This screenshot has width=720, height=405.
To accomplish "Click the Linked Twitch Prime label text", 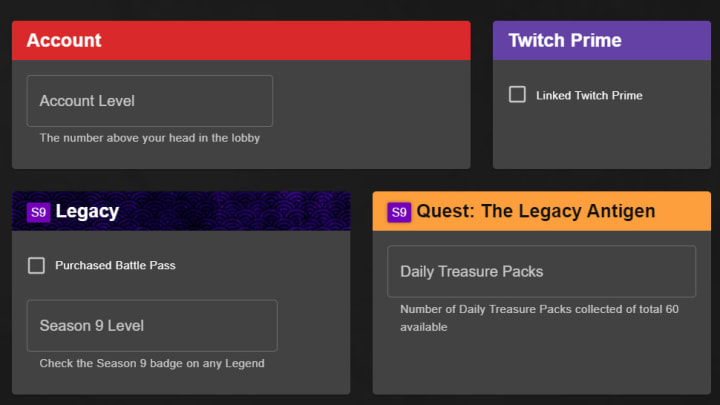I will pyautogui.click(x=589, y=96).
